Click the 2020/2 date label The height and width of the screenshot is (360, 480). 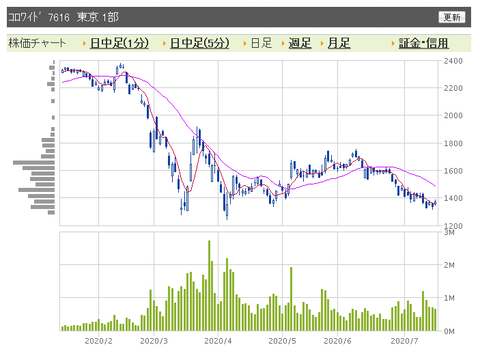pyautogui.click(x=98, y=341)
